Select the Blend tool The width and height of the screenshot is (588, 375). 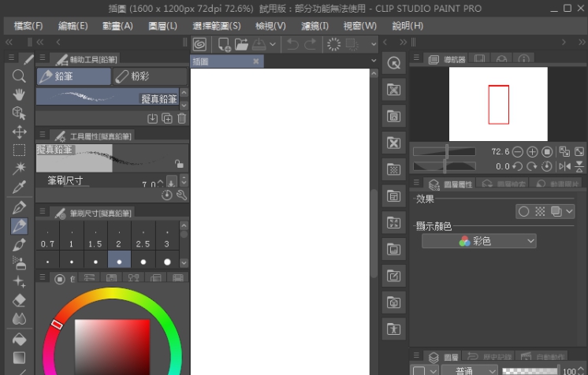click(x=19, y=319)
